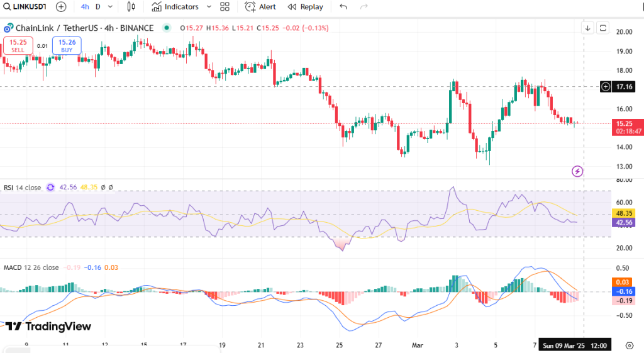Viewport: 644px width, 353px height.
Task: Click the RSI value 48.35 scale label
Action: 624,213
